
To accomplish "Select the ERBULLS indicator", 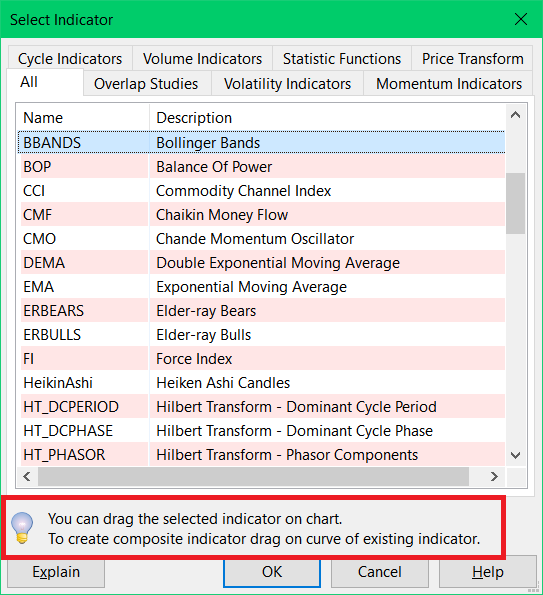I will pyautogui.click(x=261, y=335).
